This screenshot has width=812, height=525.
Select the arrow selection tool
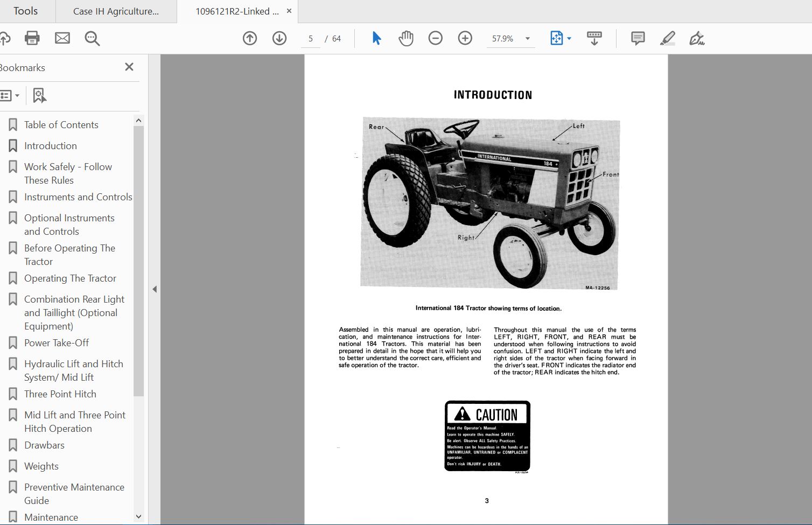click(x=376, y=38)
